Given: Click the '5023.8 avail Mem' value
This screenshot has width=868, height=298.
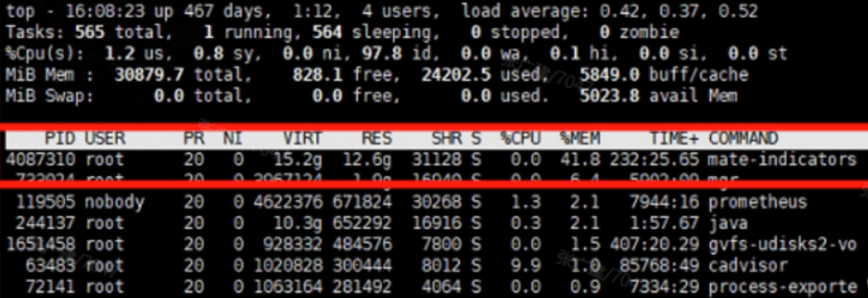Looking at the screenshot, I should point(658,96).
